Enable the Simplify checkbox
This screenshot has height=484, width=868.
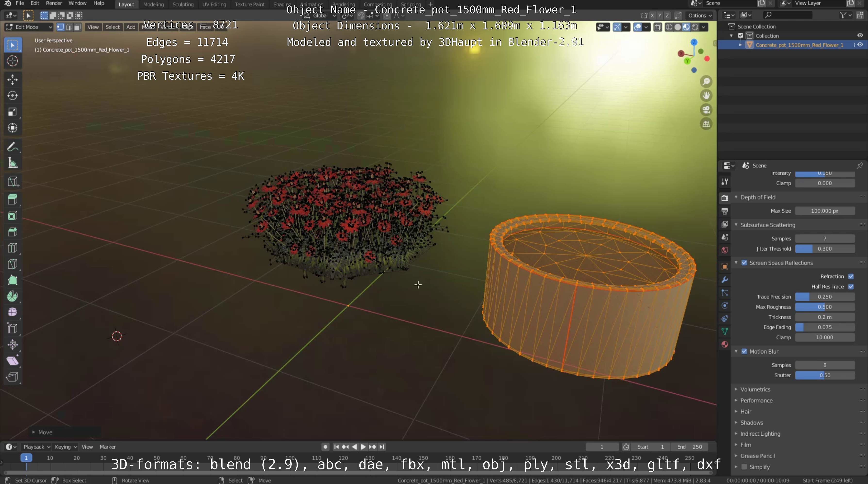(x=744, y=467)
